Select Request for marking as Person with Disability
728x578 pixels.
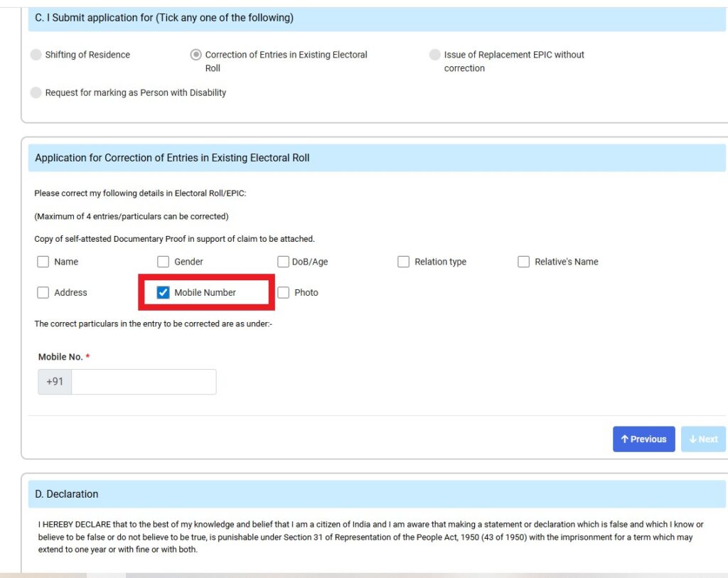[36, 92]
